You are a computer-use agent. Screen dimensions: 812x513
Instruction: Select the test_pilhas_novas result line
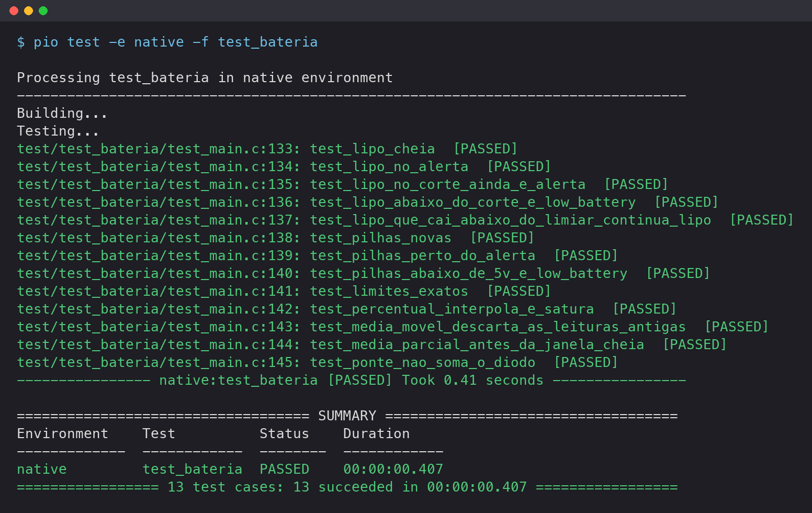pos(276,238)
